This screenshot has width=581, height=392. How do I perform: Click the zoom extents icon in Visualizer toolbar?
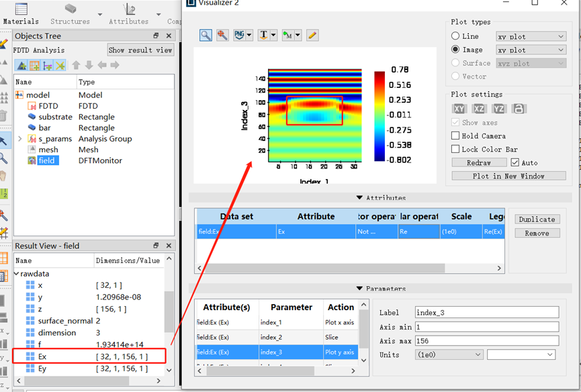[x=222, y=35]
